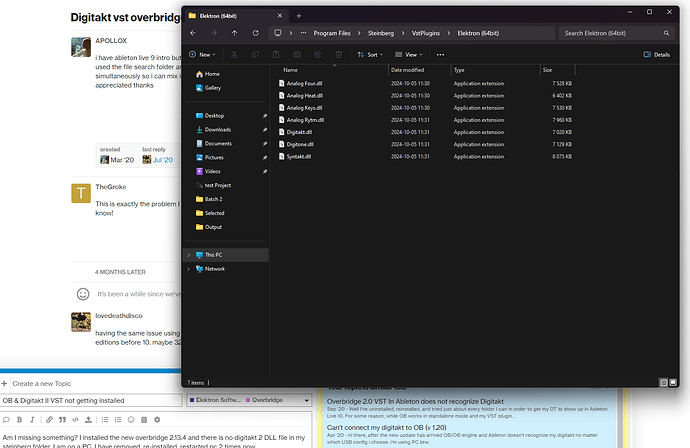Sort files by Size column header

[547, 70]
